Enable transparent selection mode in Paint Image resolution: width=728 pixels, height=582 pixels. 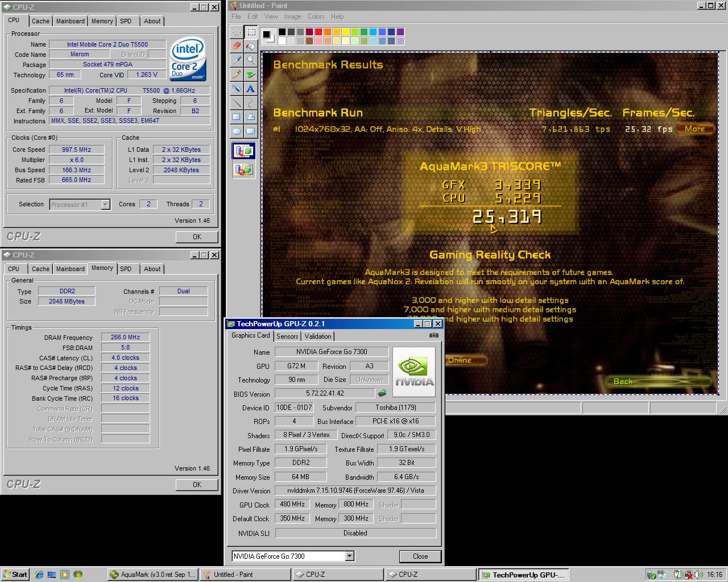243,169
